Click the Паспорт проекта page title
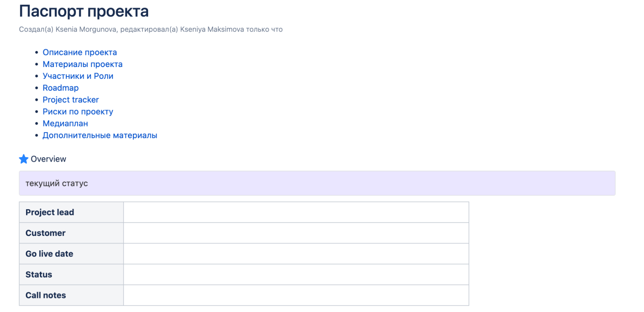644x312 pixels. pos(84,11)
